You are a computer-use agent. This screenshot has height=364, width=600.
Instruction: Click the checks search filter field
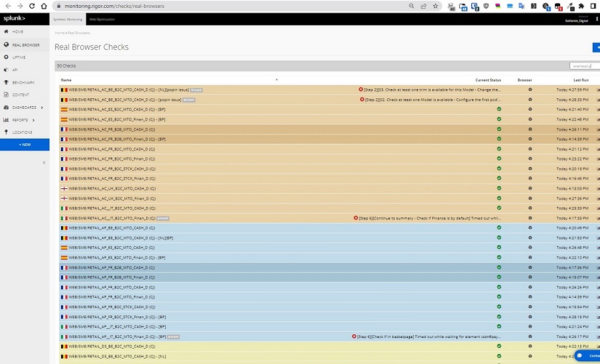click(583, 66)
